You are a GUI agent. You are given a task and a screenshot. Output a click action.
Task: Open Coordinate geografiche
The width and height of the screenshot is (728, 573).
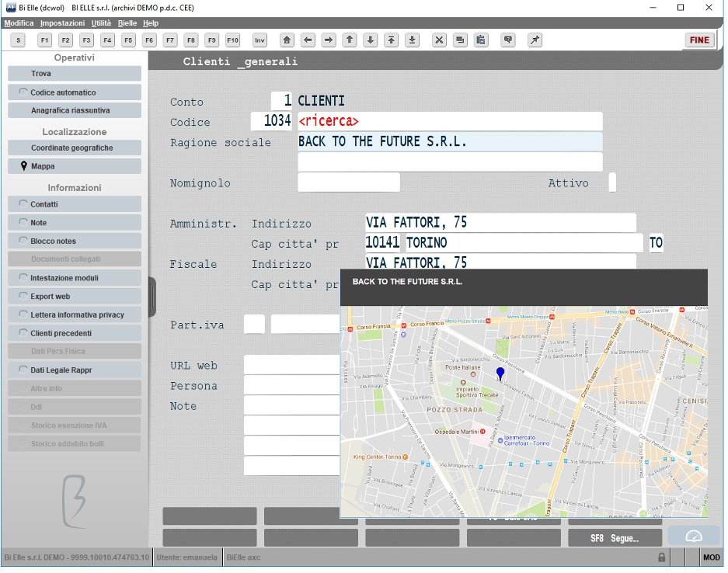click(75, 148)
